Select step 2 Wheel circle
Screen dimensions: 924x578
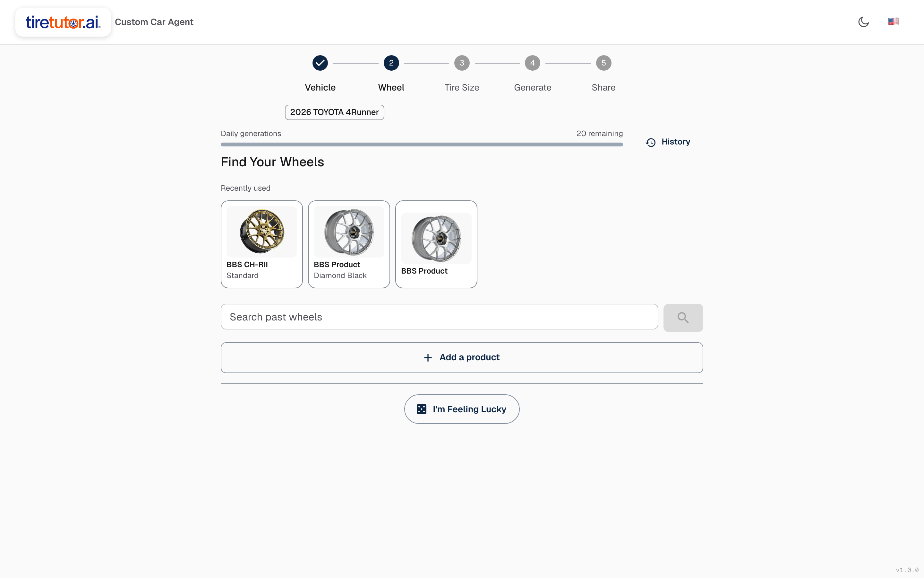(x=391, y=63)
